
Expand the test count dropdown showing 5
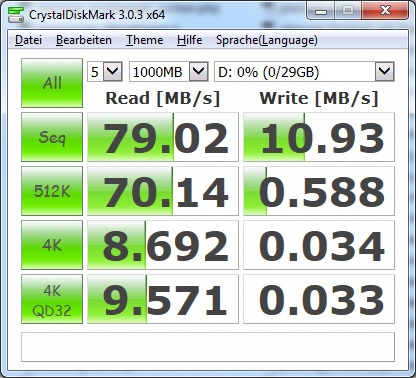coord(112,71)
